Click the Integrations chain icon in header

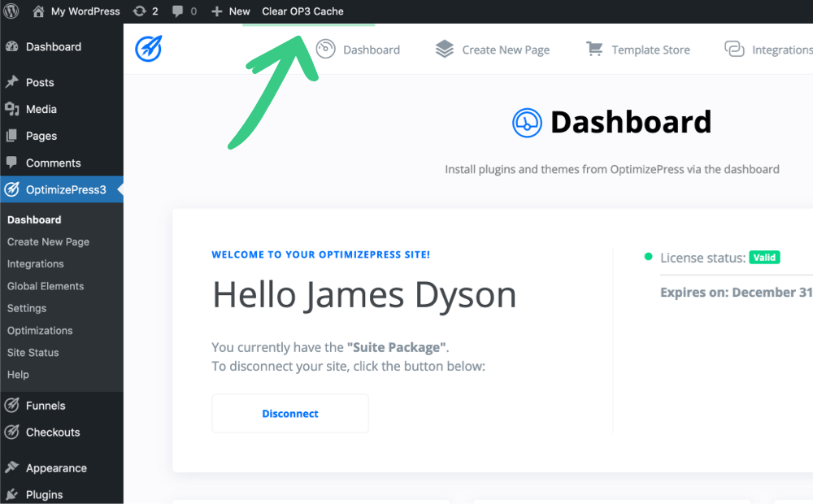[x=734, y=50]
